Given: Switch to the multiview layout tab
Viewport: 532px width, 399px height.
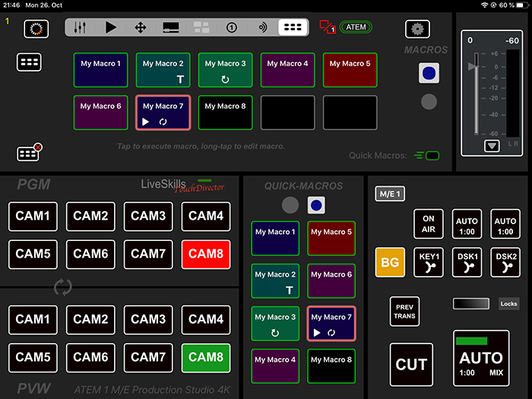Looking at the screenshot, I should 201,27.
